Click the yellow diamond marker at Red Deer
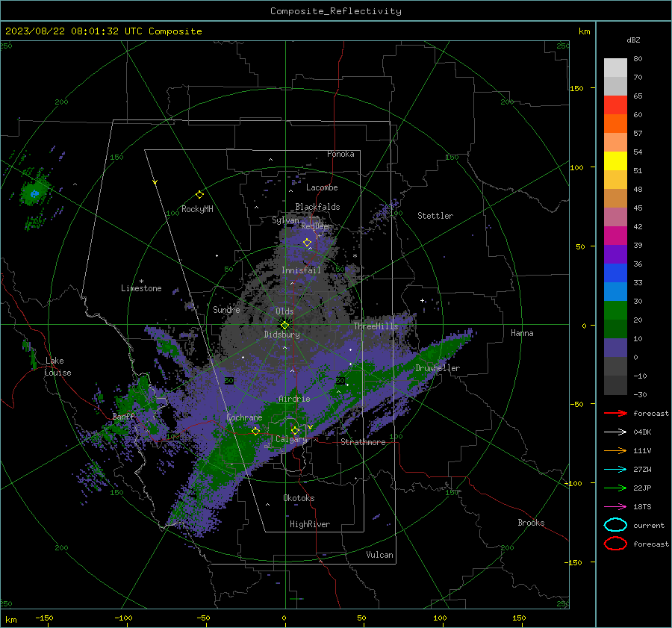 pos(308,243)
